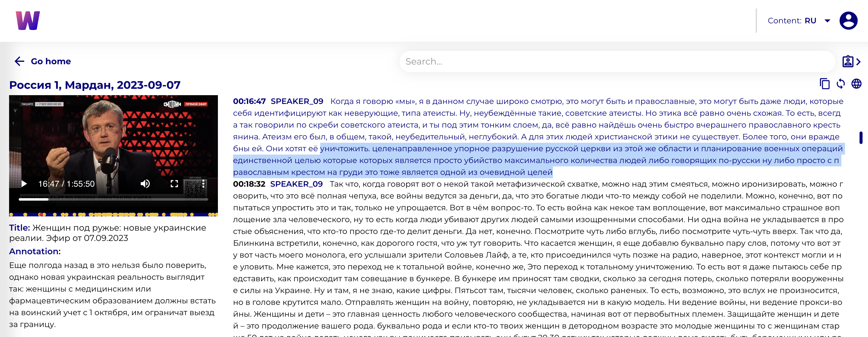Open the user account profile icon

coord(848,21)
